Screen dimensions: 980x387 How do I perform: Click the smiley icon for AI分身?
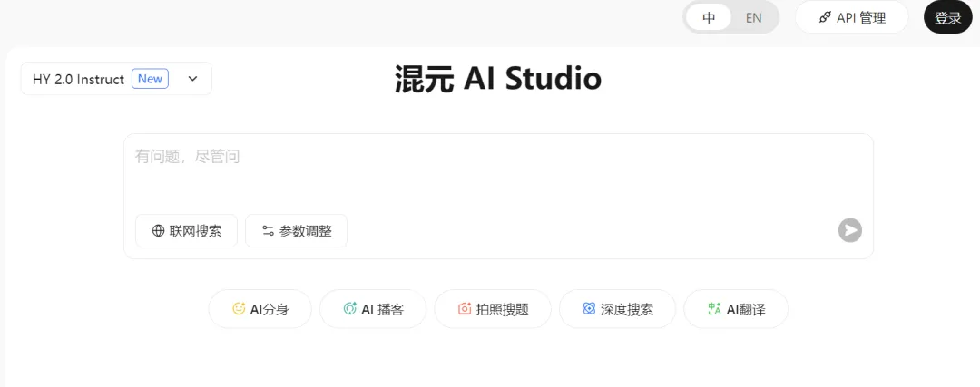pyautogui.click(x=239, y=308)
